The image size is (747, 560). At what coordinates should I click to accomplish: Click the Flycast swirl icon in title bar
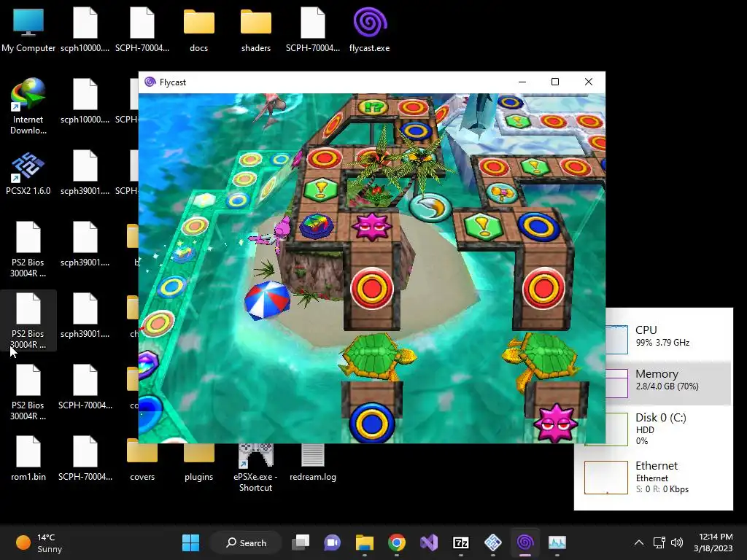pos(150,82)
